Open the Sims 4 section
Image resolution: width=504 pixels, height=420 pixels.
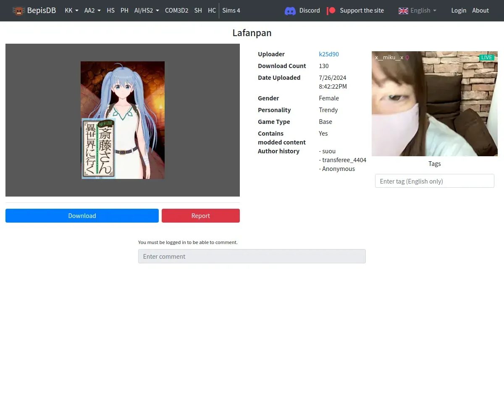point(231,10)
